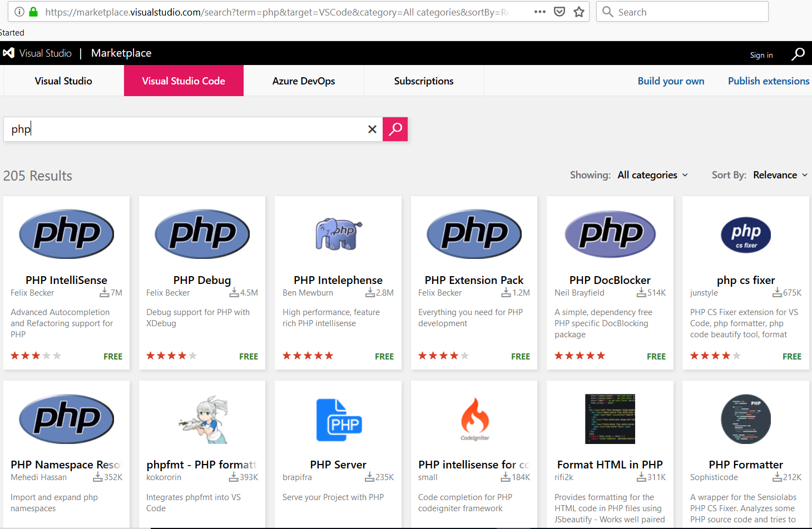Click the browser address bar URL

(276, 12)
